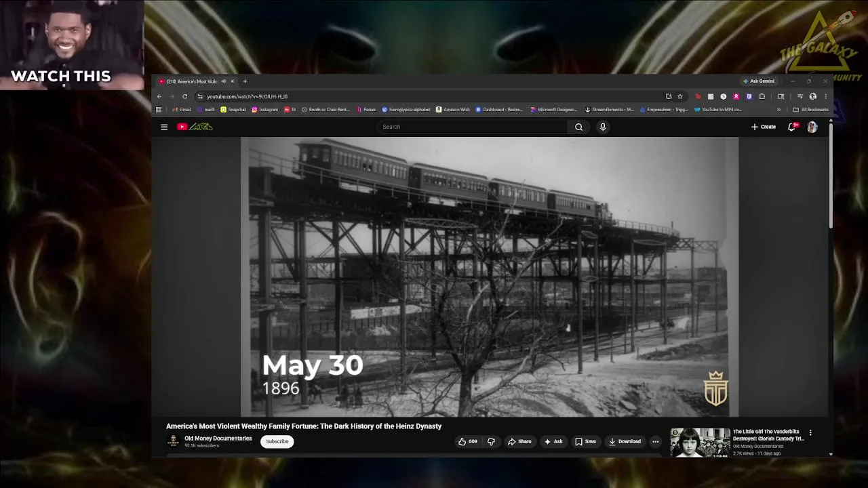
Task: Dislike the video with thumbs down
Action: (x=491, y=442)
